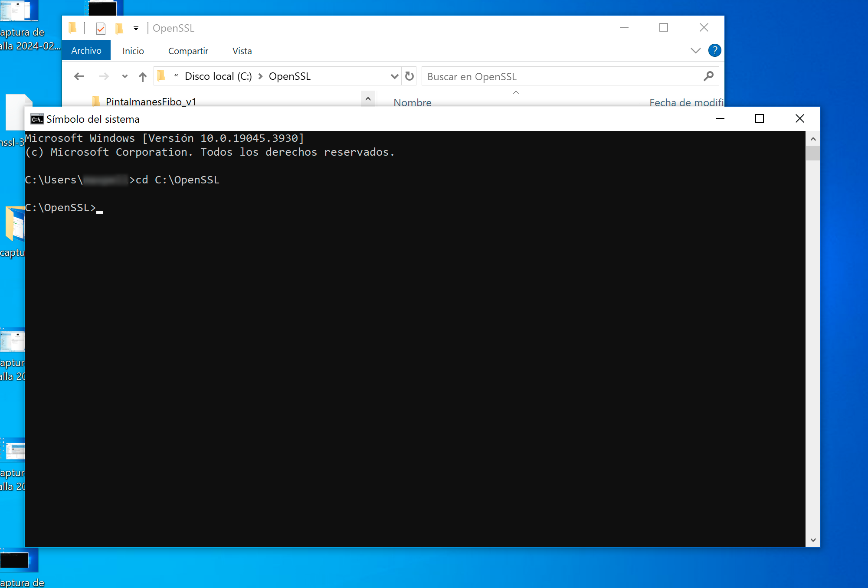The width and height of the screenshot is (868, 588).
Task: Open the Archivo menu tab
Action: click(86, 51)
